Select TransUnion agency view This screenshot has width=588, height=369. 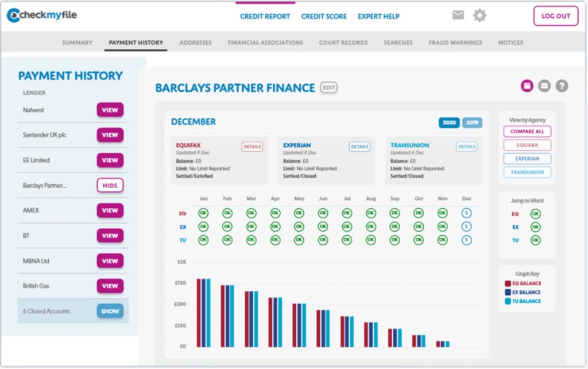(x=527, y=172)
